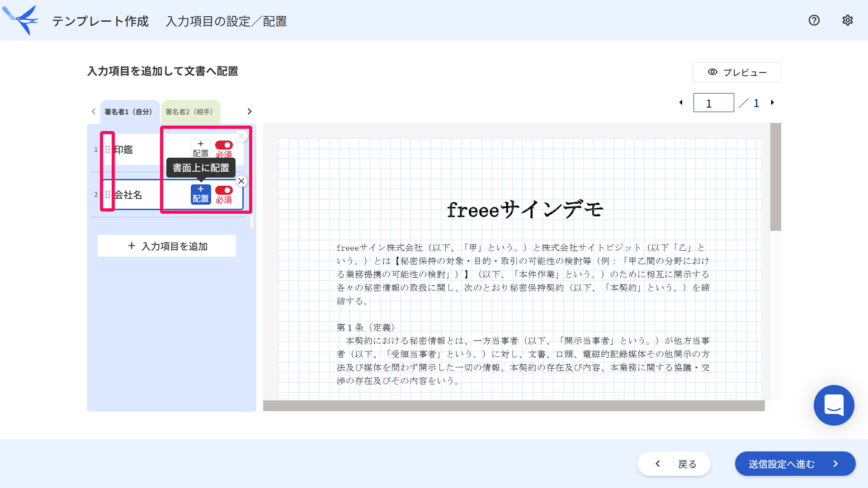Click テンプレート作成 header text

[100, 21]
